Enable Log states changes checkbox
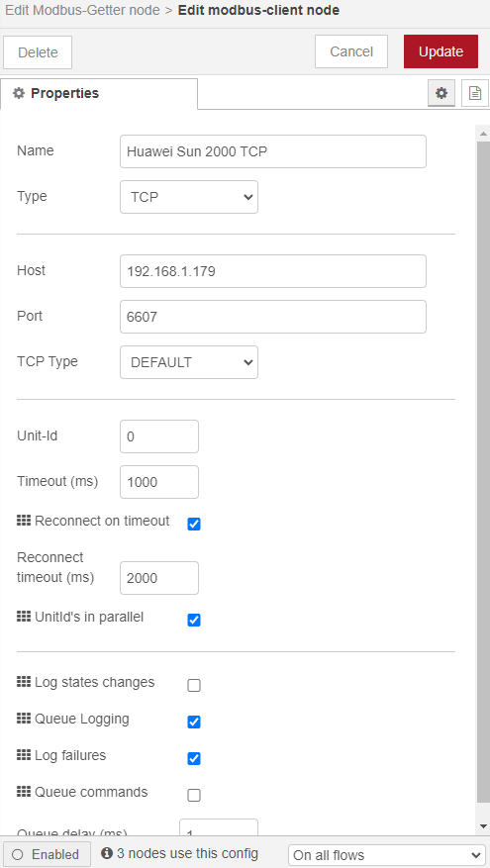The height and width of the screenshot is (868, 490). [x=194, y=685]
